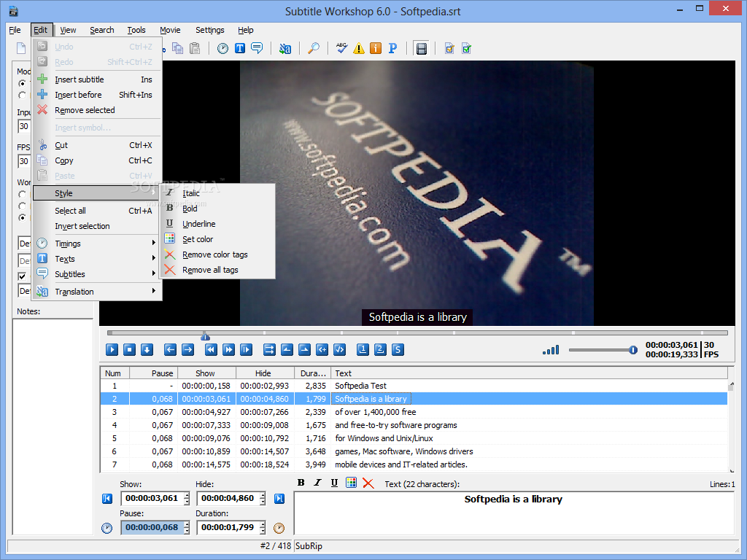Click the orange clock icon beside Duration

tap(279, 528)
